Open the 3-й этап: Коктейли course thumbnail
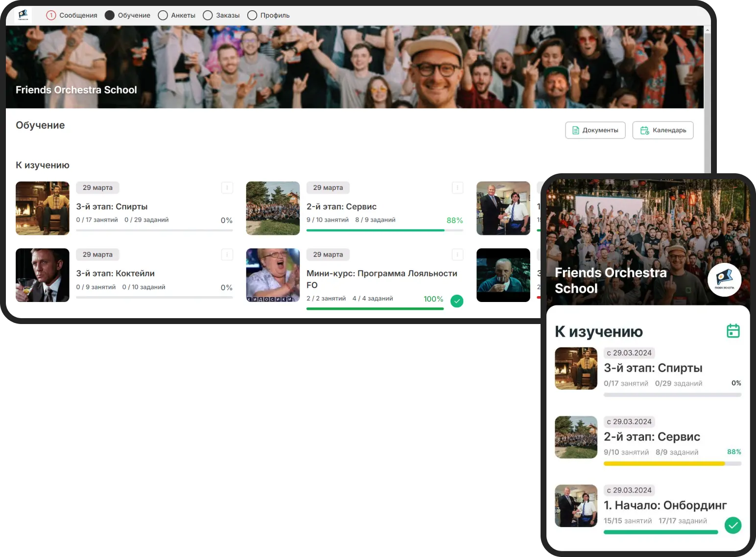This screenshot has width=756, height=557. point(43,275)
